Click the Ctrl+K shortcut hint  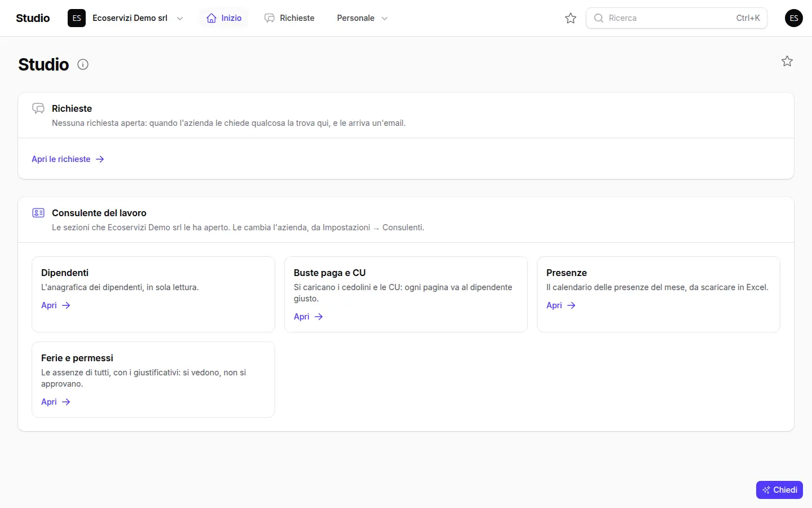pos(748,18)
